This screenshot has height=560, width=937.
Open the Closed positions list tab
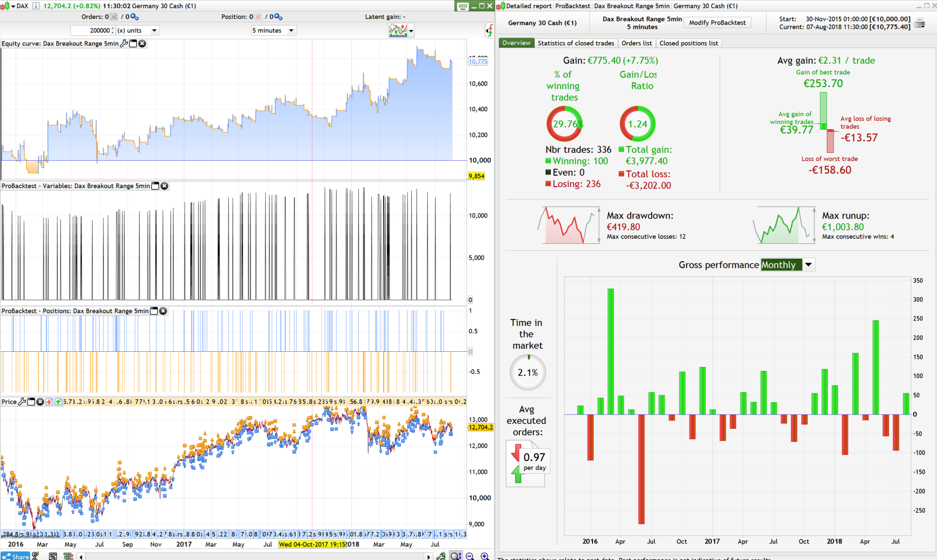689,43
